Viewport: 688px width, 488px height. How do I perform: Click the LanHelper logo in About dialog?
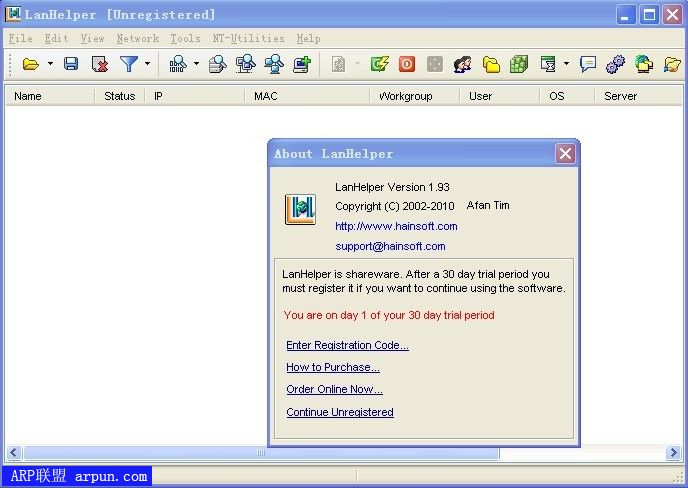(x=300, y=209)
